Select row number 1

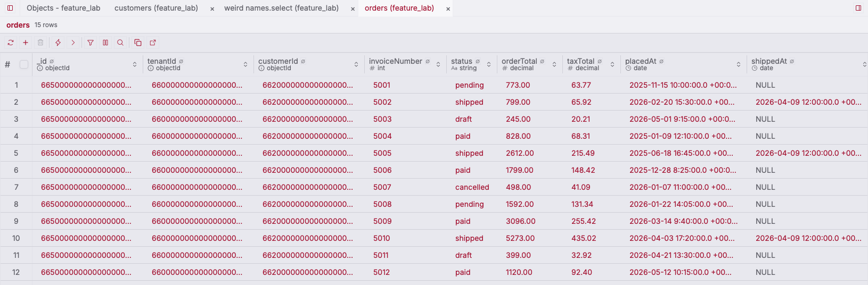coord(17,85)
